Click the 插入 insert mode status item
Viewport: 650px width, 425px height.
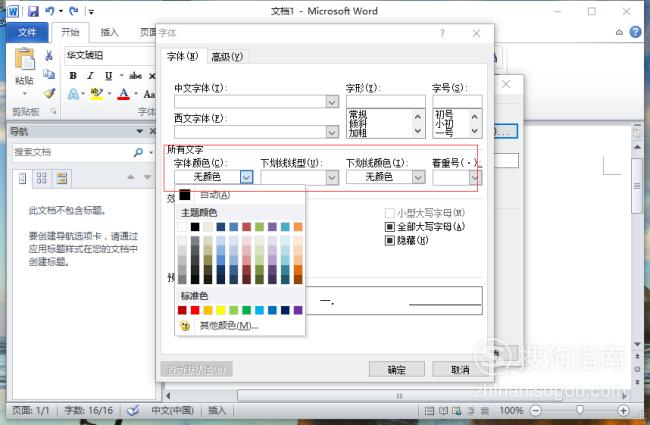pyautogui.click(x=217, y=410)
